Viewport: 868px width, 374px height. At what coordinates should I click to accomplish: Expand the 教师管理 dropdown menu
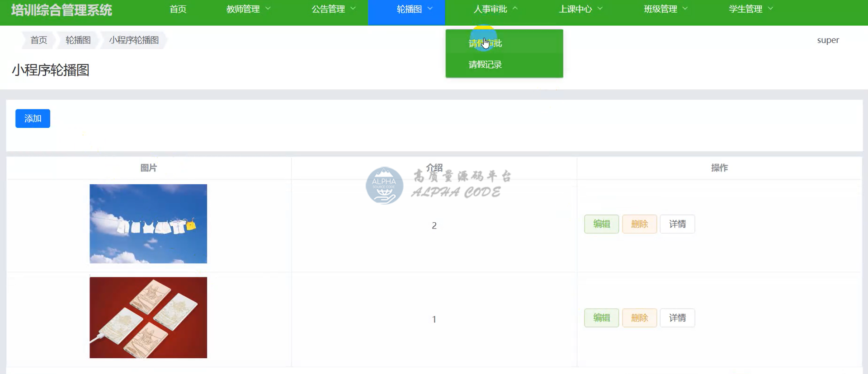coord(248,9)
